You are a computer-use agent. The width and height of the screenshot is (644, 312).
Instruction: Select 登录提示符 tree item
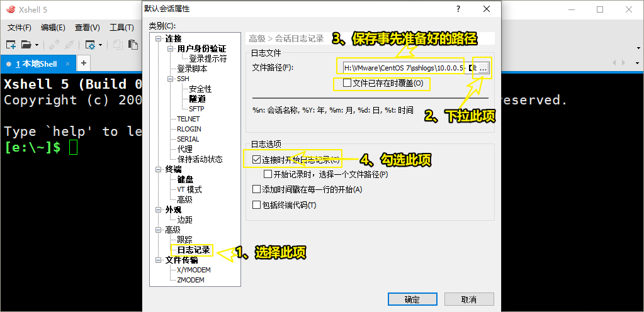207,58
